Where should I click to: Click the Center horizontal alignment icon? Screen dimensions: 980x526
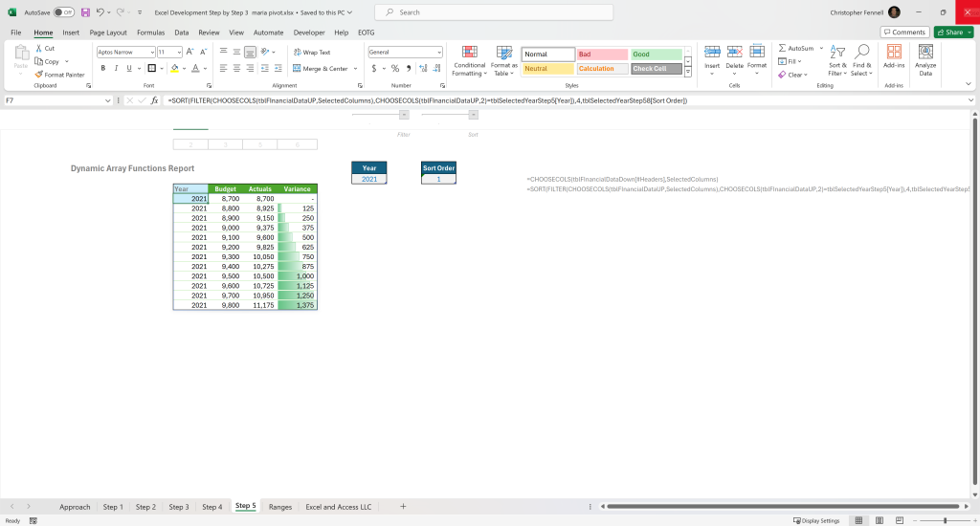tap(237, 68)
